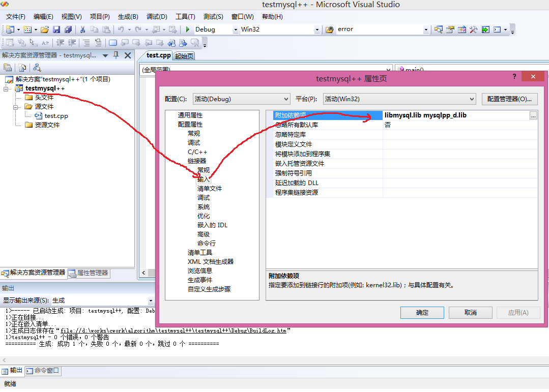Click the green Start Debugging arrow
Viewport: 549px width, 392px height.
[x=188, y=29]
